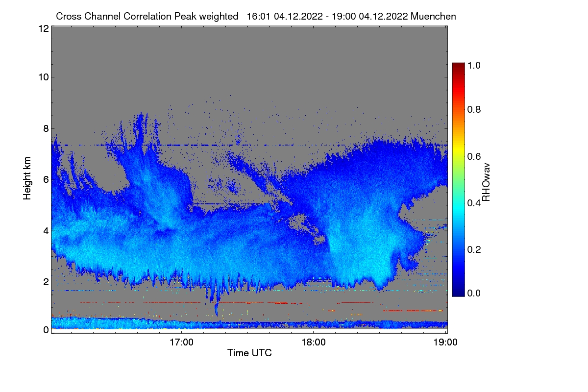Click the y-axis tick label 0
The image size is (588, 392).
tap(45, 330)
